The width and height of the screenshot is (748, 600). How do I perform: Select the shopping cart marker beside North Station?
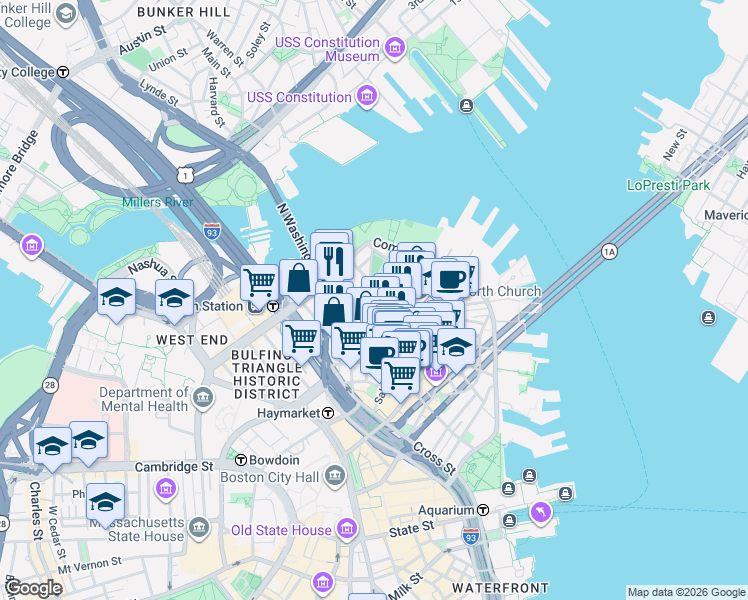260,282
